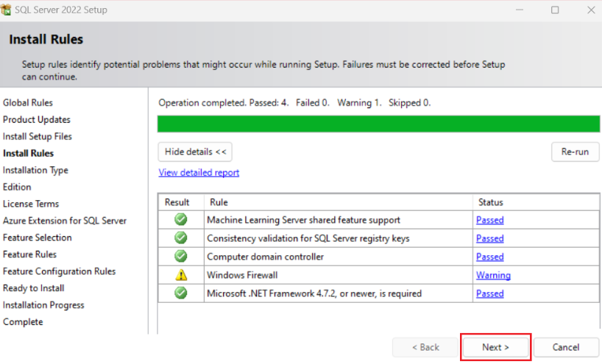The height and width of the screenshot is (364, 602).
Task: Click the Rule column header
Action: click(x=339, y=202)
